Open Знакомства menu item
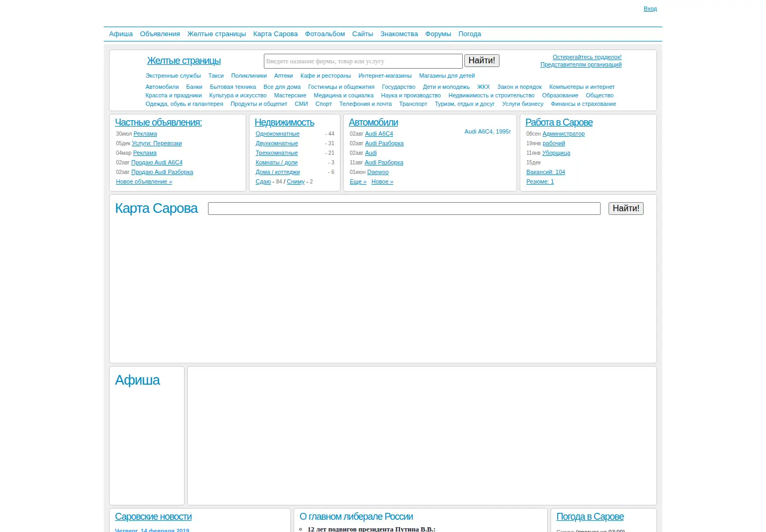This screenshot has height=532, width=766. click(399, 34)
